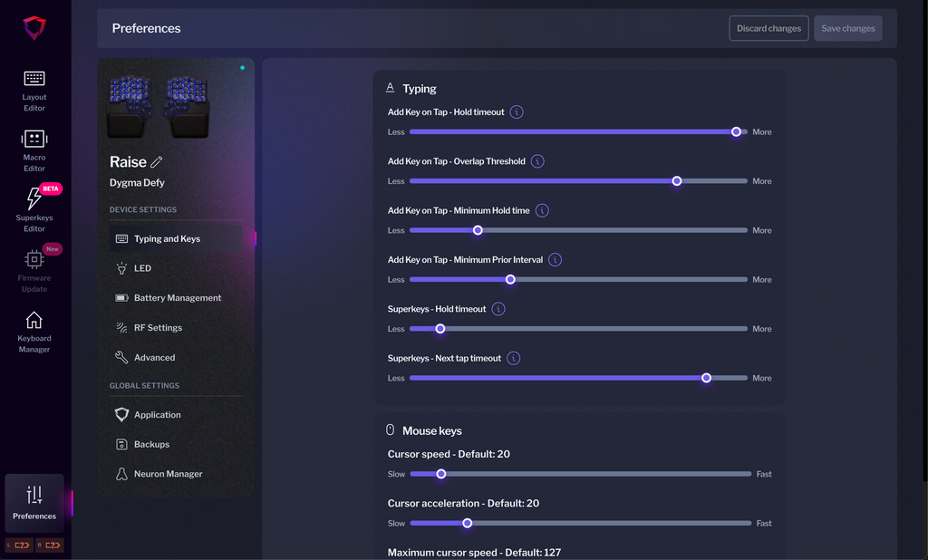This screenshot has width=928, height=560.
Task: Click the Cursor speed slider track
Action: coord(580,474)
